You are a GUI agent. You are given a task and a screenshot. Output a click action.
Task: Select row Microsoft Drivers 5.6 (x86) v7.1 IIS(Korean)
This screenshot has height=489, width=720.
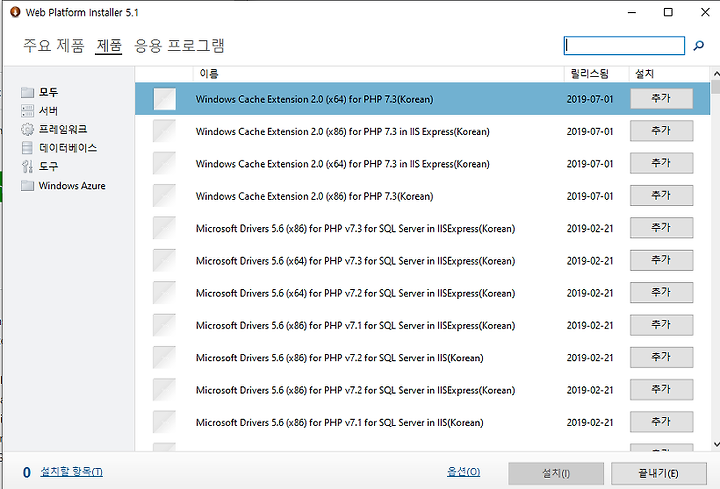click(422, 422)
